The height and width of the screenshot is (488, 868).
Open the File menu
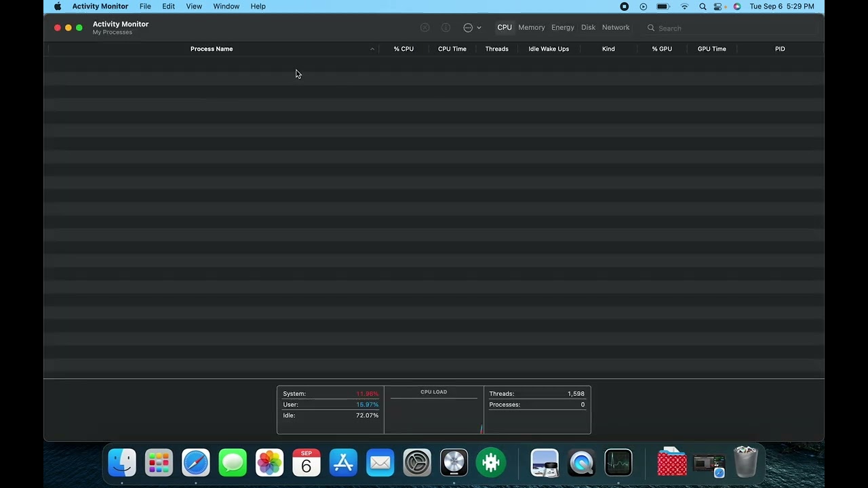[x=145, y=6]
